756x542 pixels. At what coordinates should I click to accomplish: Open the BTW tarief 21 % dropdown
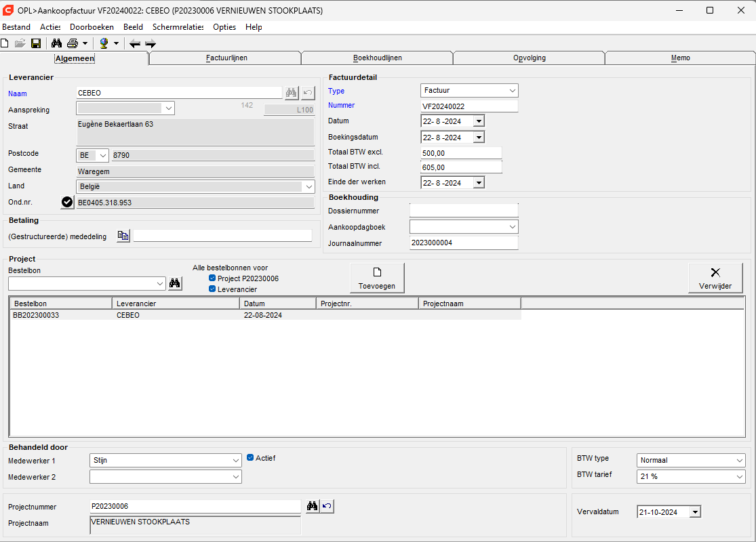tap(740, 476)
